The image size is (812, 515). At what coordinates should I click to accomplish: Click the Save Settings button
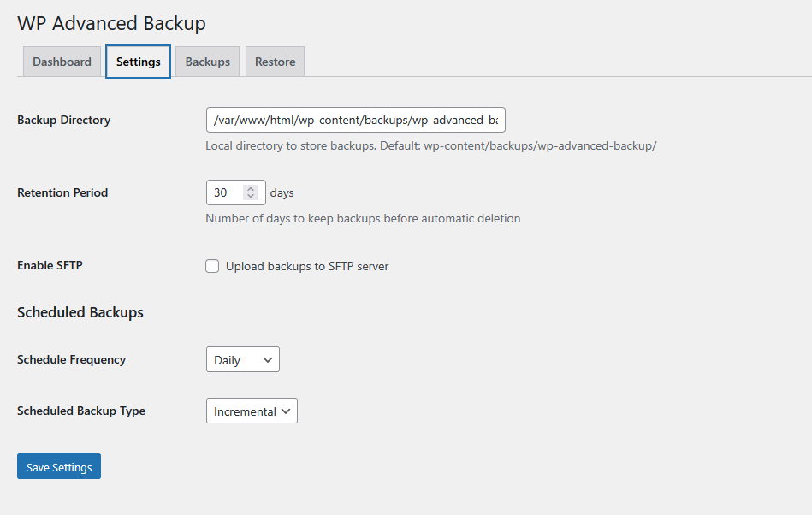click(x=59, y=467)
